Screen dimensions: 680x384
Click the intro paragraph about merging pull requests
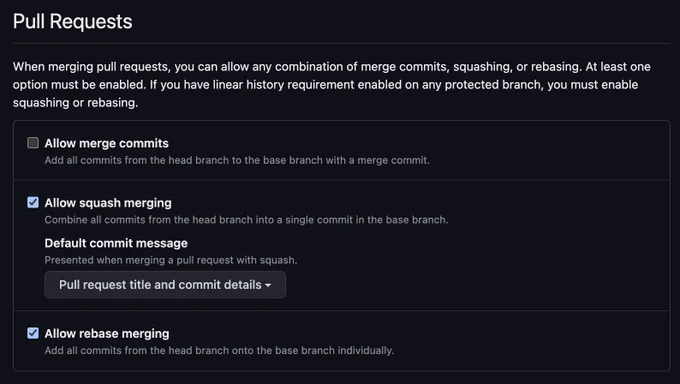click(x=332, y=85)
